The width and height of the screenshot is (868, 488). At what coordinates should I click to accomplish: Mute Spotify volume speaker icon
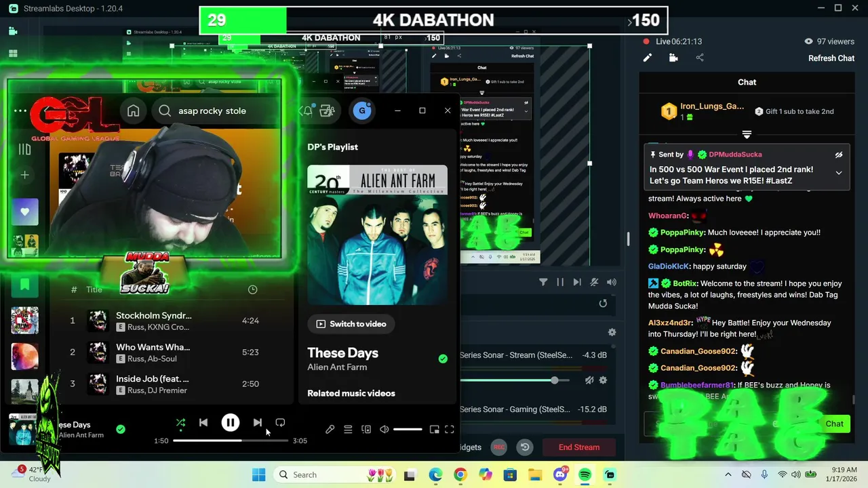pyautogui.click(x=384, y=429)
